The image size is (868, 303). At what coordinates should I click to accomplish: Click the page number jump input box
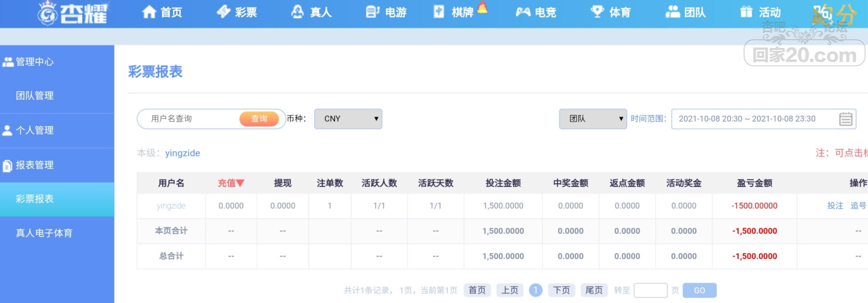coord(650,290)
